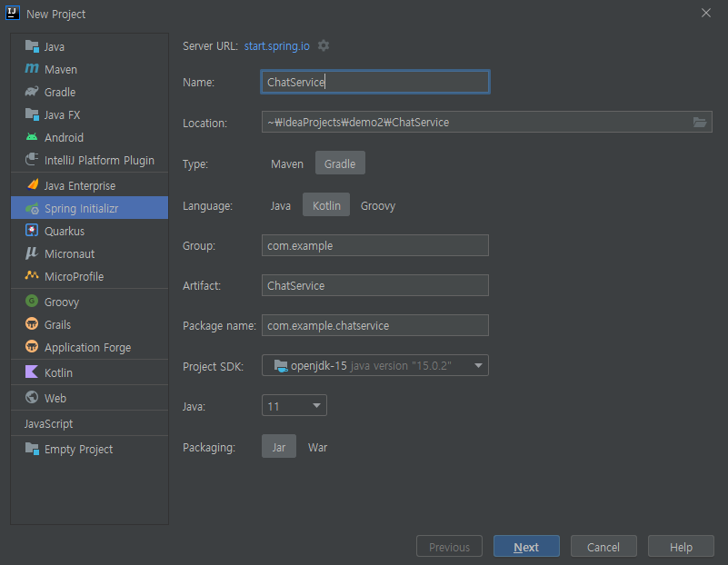Screen dimensions: 728x565
Task: Click the Cancel button
Action: pyautogui.click(x=603, y=547)
